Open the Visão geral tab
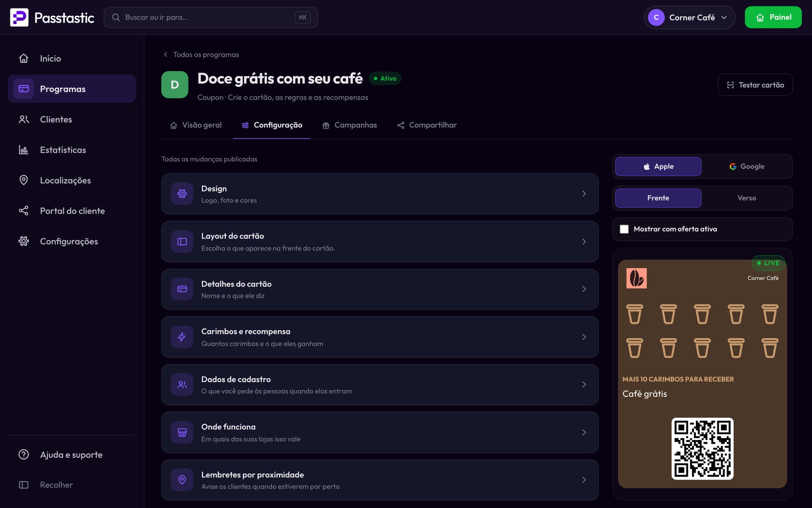Image resolution: width=812 pixels, height=508 pixels. click(x=196, y=125)
